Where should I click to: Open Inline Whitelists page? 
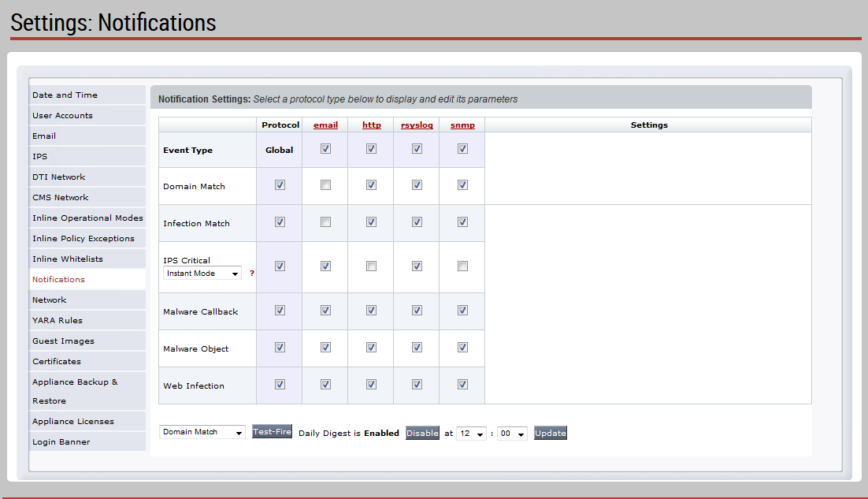(x=87, y=259)
